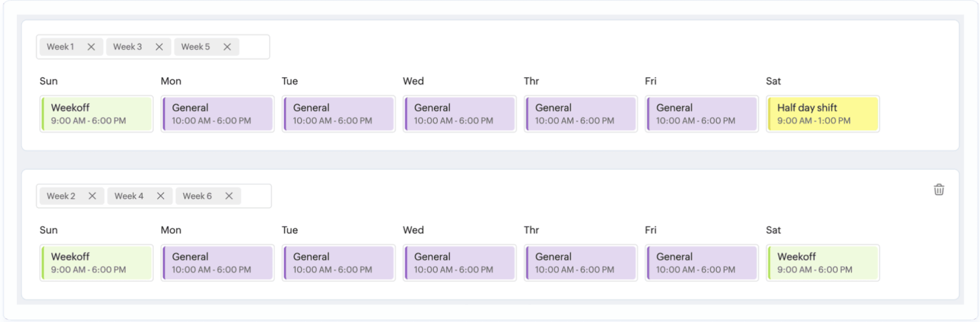Click the Week 2 tag label
Screen dimensions: 980x322
61,196
